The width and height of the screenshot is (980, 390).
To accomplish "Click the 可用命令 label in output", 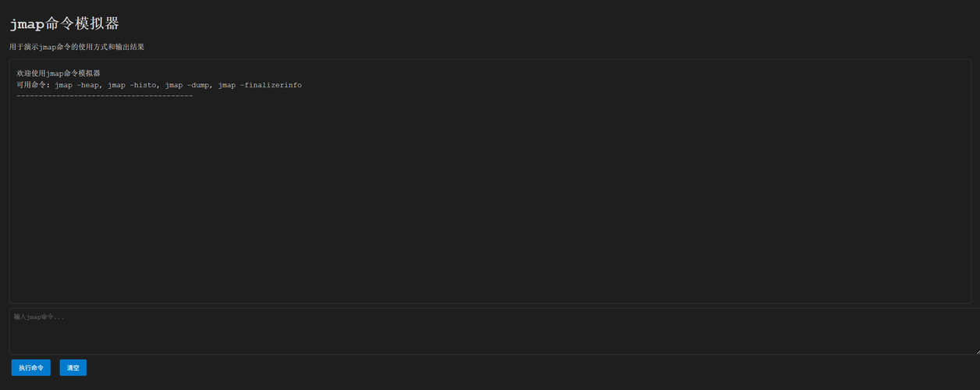I will (x=32, y=85).
